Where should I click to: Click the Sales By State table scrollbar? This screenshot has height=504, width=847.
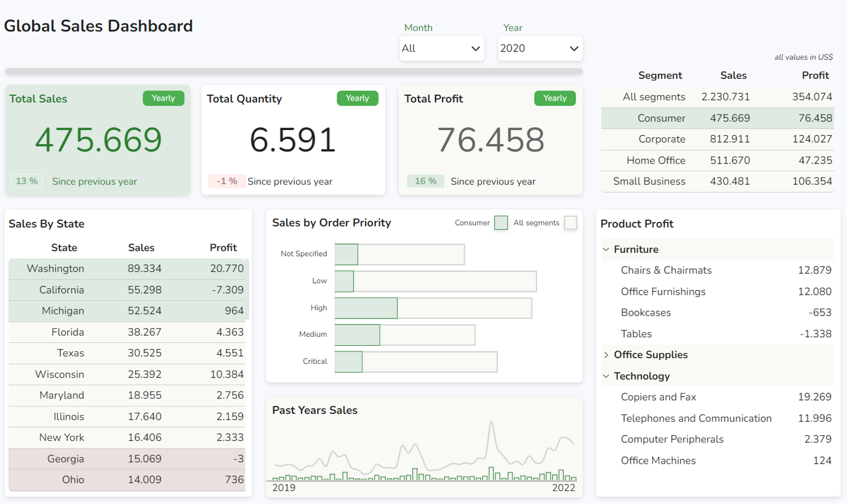(x=247, y=289)
